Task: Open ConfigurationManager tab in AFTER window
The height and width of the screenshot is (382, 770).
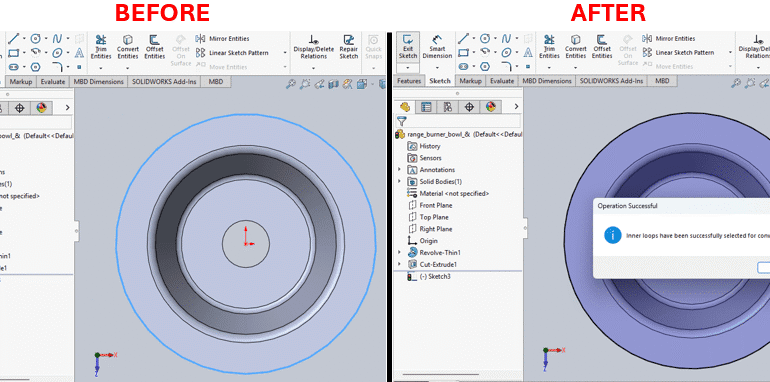Action: [x=447, y=107]
